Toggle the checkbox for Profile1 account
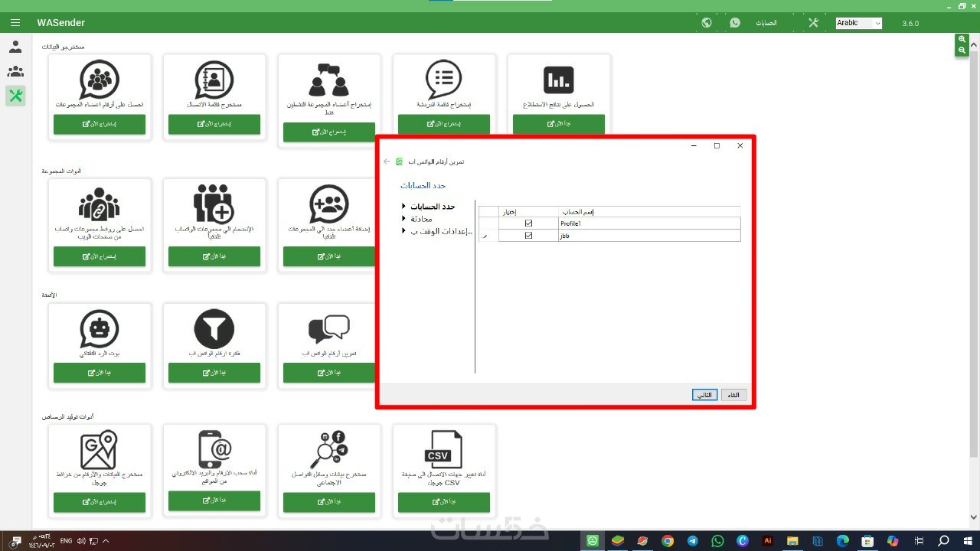Image resolution: width=980 pixels, height=551 pixels. [528, 223]
